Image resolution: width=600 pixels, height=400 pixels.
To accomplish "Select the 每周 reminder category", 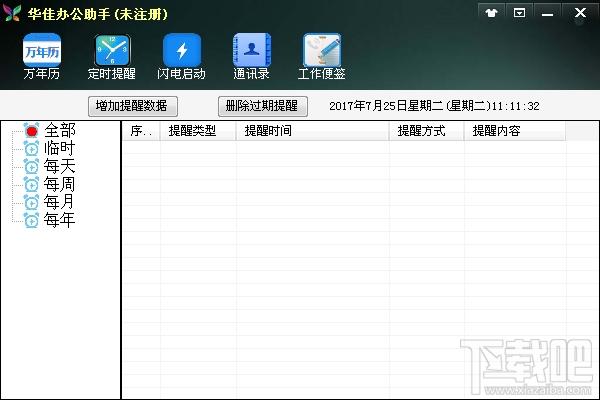I will (59, 184).
